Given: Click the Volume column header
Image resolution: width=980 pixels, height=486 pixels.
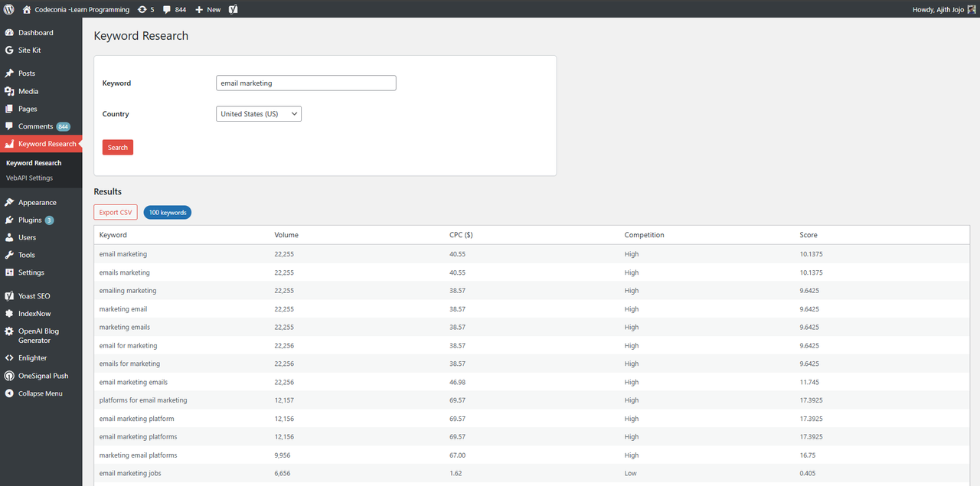Looking at the screenshot, I should click(x=286, y=235).
